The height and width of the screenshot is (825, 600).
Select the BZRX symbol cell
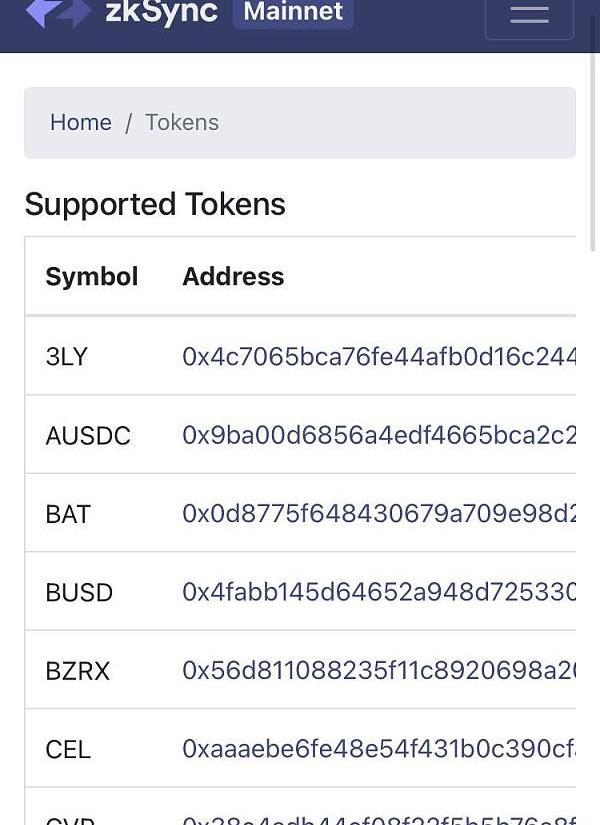point(78,671)
